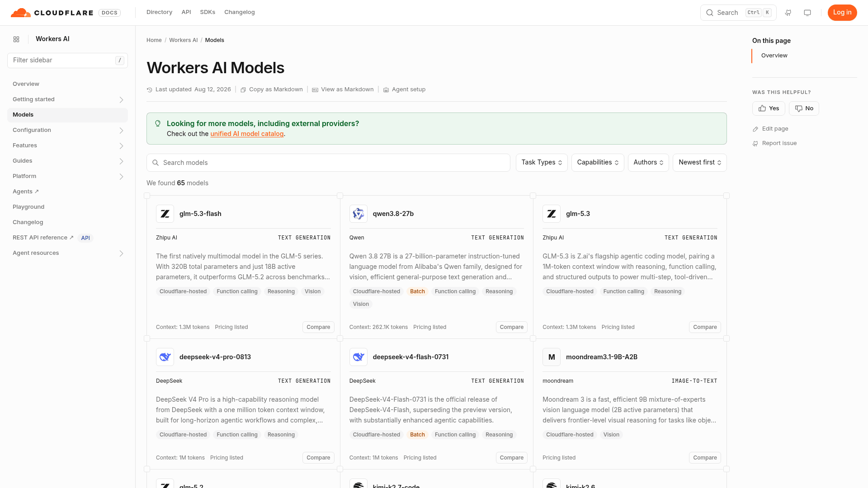Click the Agent setup icon
Screen dimensions: 868x488
386,90
